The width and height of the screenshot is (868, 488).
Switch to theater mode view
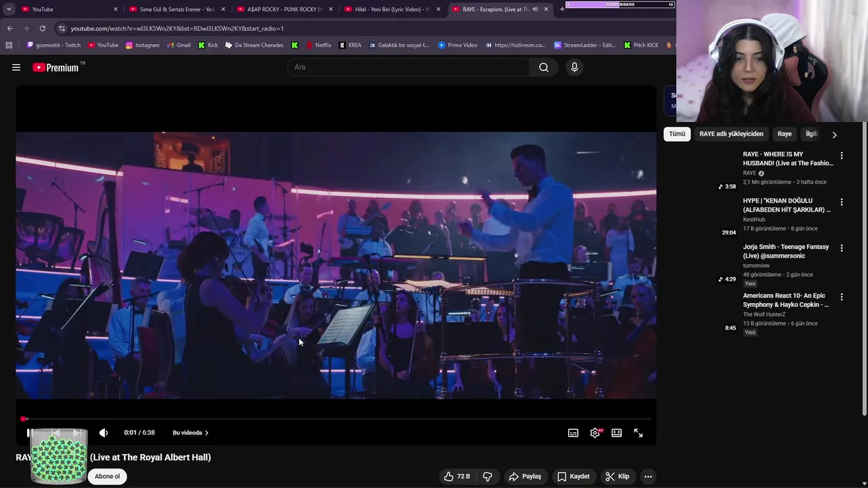point(616,432)
